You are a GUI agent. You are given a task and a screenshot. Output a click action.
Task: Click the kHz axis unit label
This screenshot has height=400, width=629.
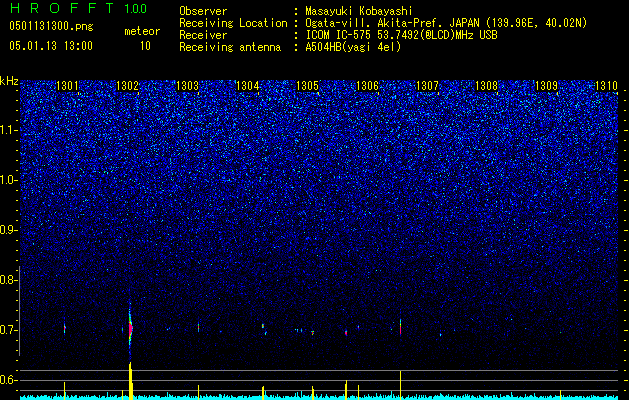pos(9,81)
